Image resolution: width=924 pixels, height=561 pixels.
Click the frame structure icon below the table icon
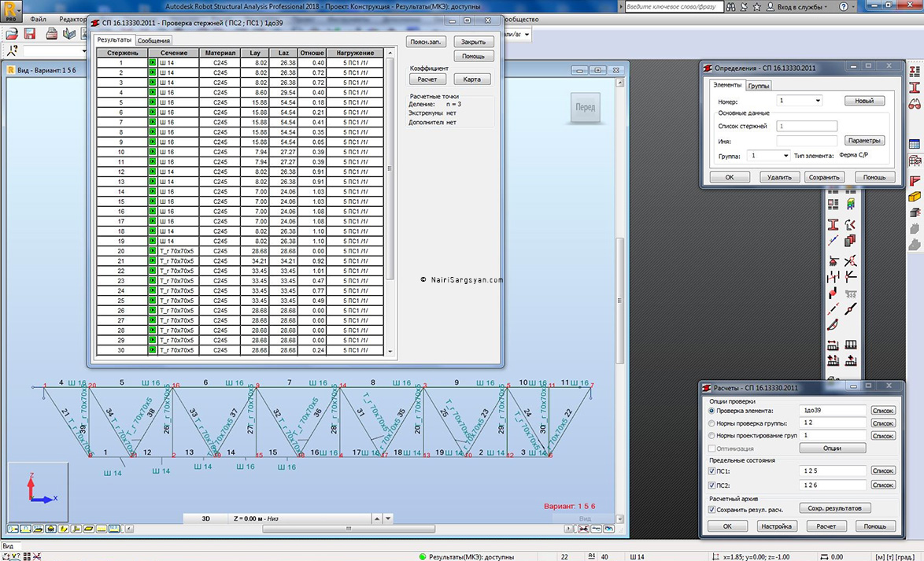coord(915,161)
